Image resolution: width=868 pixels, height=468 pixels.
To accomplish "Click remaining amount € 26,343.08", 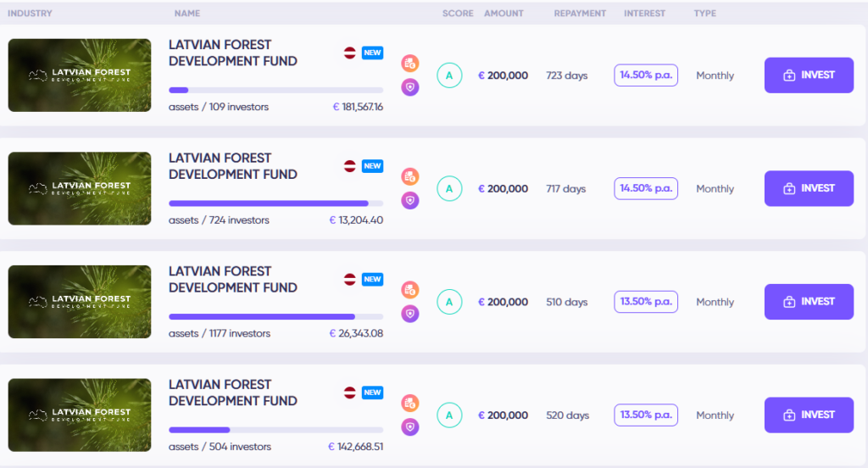I will [356, 333].
